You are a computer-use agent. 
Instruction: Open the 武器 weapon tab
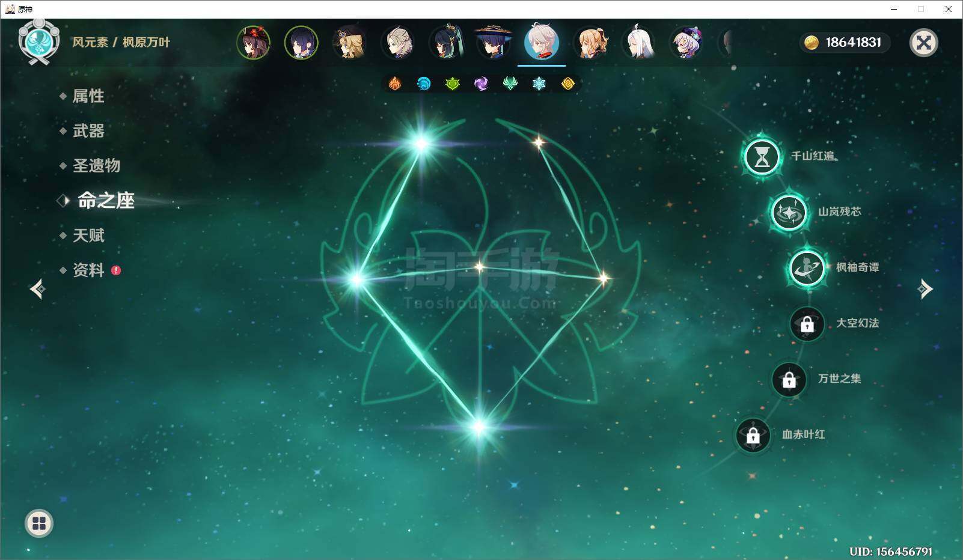(88, 131)
